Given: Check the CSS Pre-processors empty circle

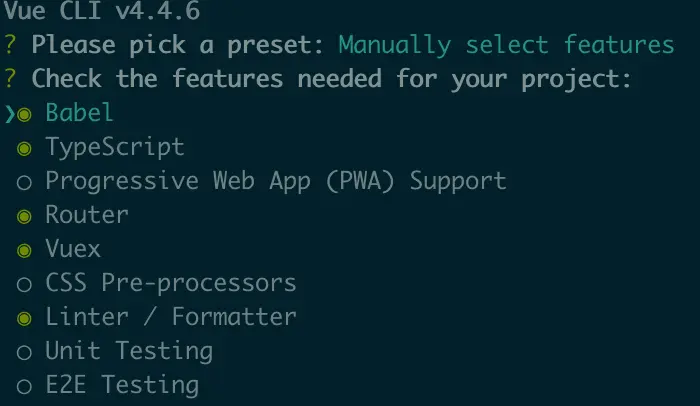Looking at the screenshot, I should coord(25,284).
